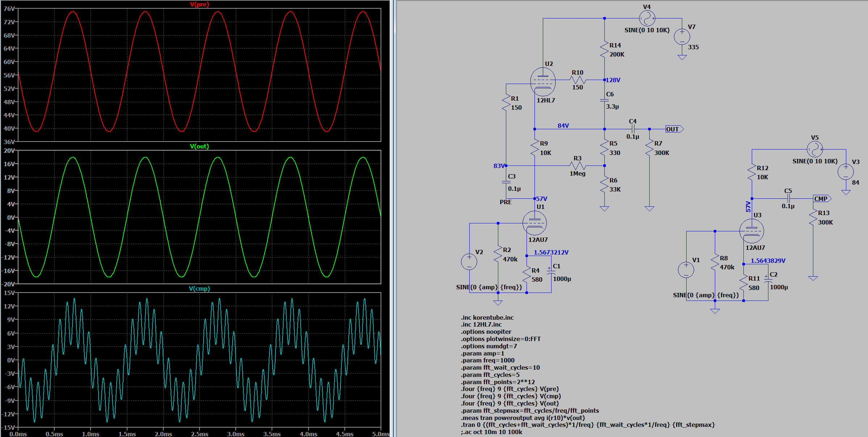
Task: Click the R2 470k grid resistor symbol
Action: click(x=498, y=255)
